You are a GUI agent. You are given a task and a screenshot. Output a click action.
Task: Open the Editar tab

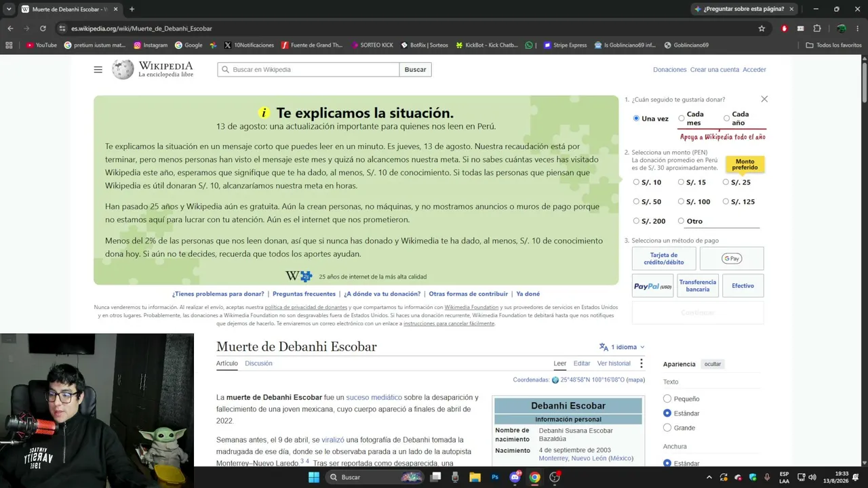tap(582, 363)
